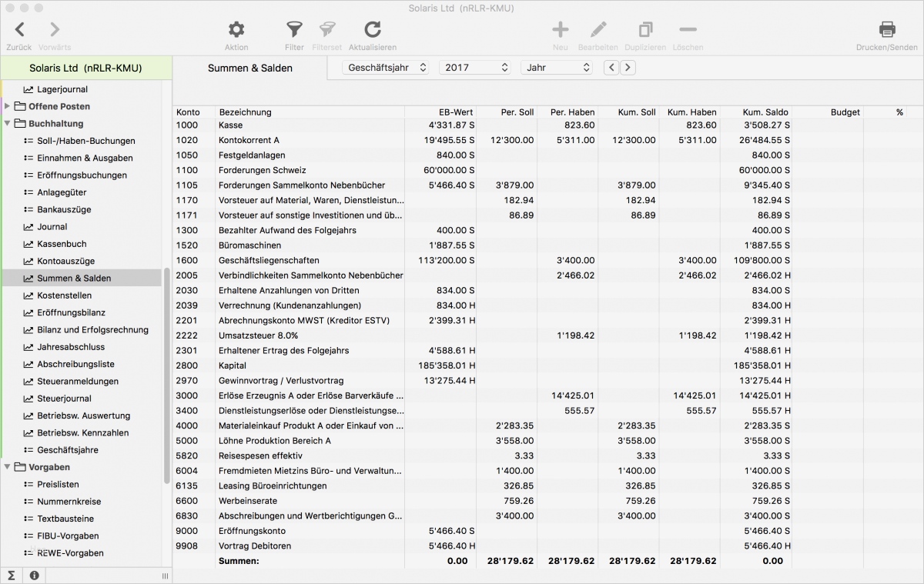Click the info icon in bottom bar
This screenshot has width=924, height=584.
[x=34, y=576]
